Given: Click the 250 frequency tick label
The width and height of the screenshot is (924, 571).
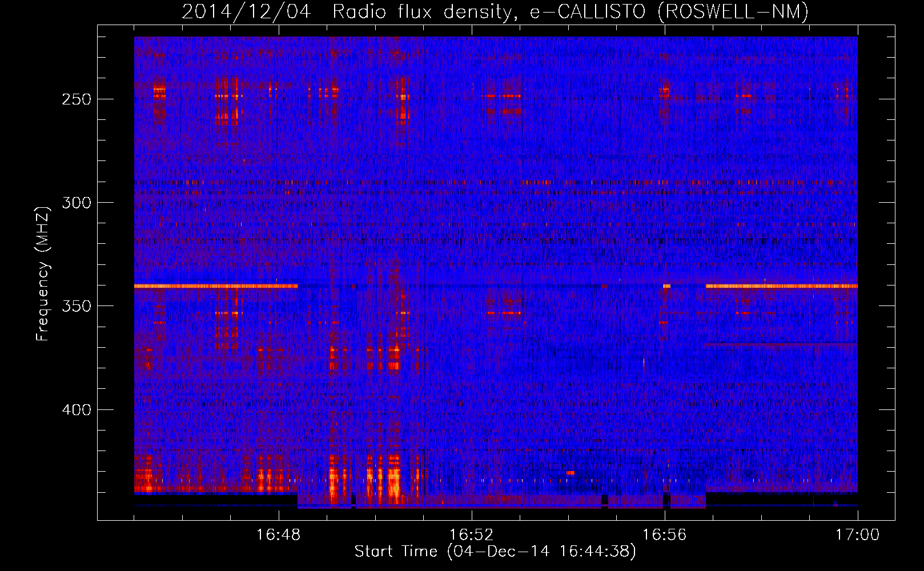Looking at the screenshot, I should [x=77, y=99].
